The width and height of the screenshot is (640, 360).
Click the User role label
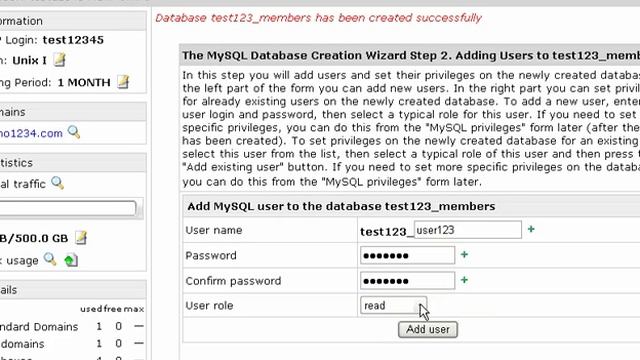(209, 306)
